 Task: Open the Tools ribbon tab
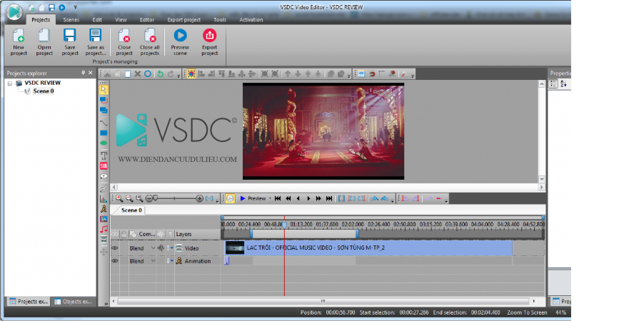[x=220, y=20]
